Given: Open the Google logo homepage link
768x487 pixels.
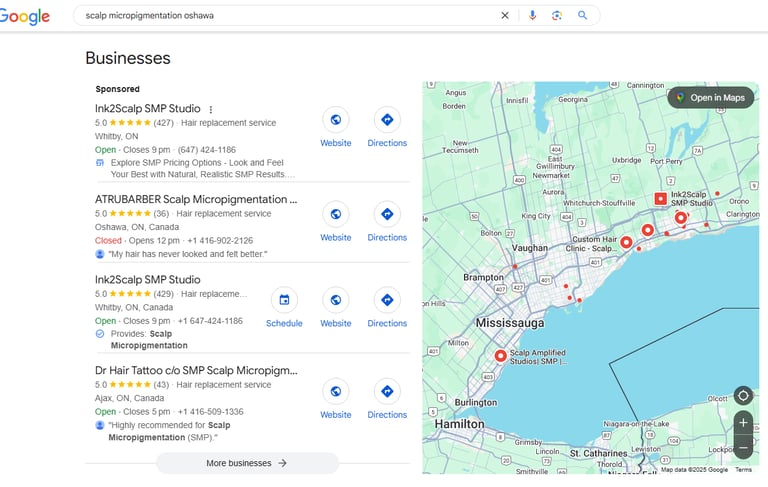Looking at the screenshot, I should tap(24, 16).
